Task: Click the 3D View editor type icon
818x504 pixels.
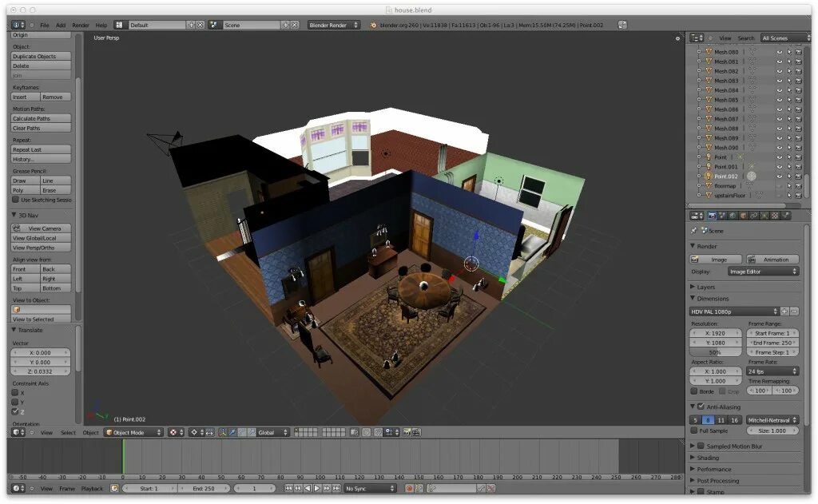Action: pos(18,433)
